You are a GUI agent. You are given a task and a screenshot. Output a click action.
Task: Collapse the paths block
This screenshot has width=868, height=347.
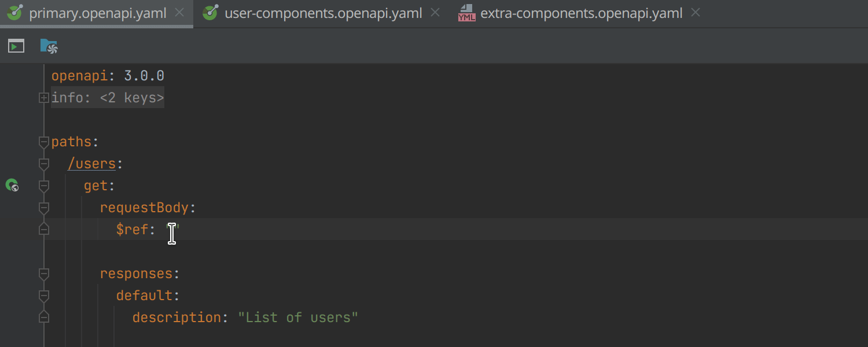click(x=43, y=142)
